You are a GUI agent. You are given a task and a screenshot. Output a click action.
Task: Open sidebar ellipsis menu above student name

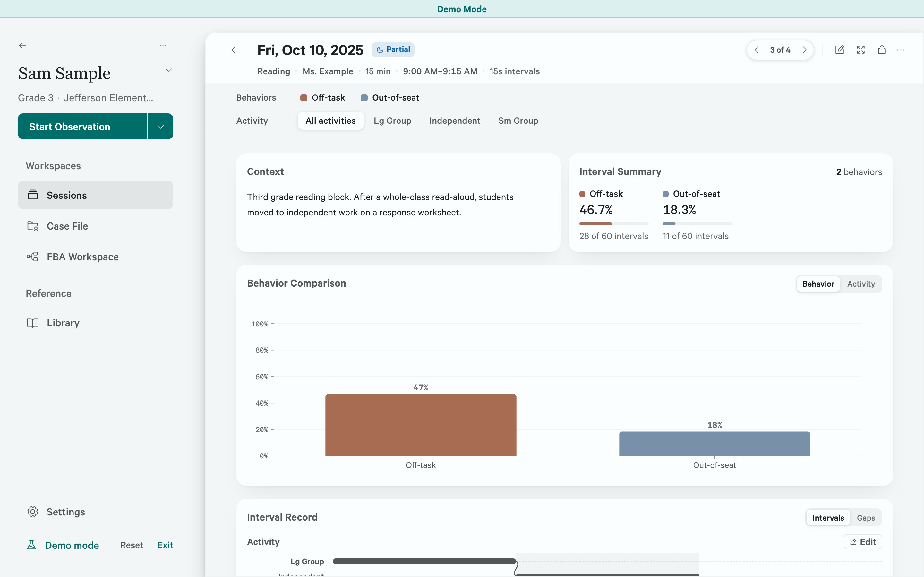163,46
